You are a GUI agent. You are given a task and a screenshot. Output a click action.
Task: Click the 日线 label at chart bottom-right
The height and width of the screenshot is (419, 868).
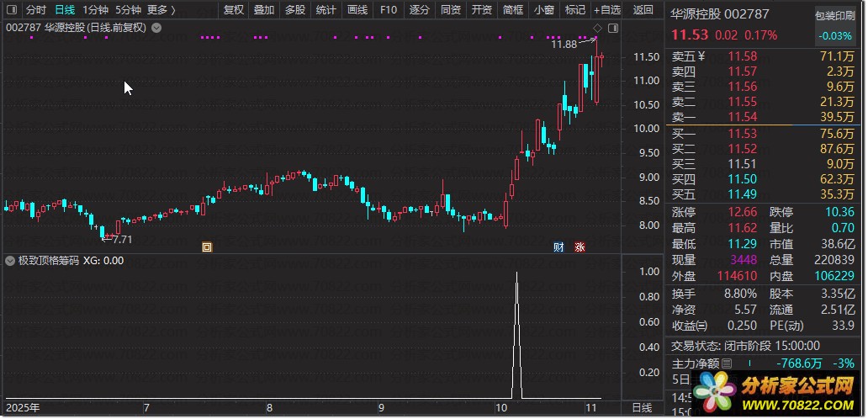pos(642,408)
